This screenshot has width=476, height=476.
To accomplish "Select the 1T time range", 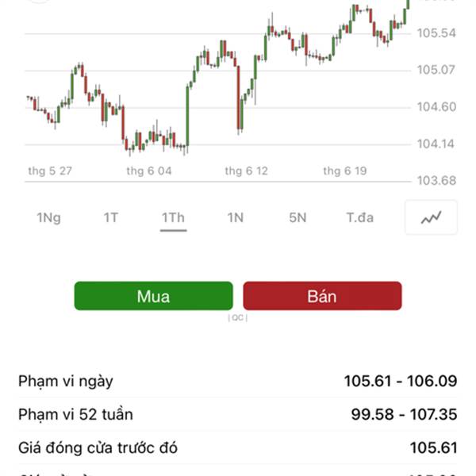I will click(111, 217).
